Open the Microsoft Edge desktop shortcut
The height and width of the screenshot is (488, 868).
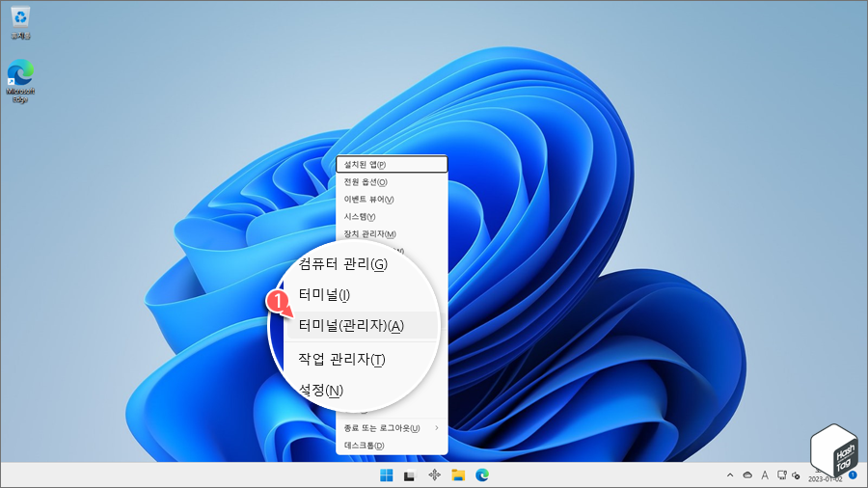20,81
